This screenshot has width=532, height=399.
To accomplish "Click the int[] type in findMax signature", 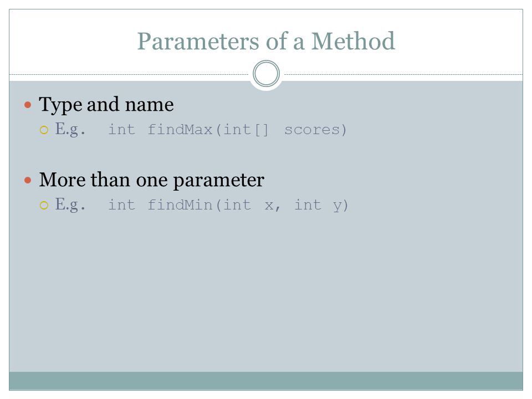I will [x=245, y=130].
